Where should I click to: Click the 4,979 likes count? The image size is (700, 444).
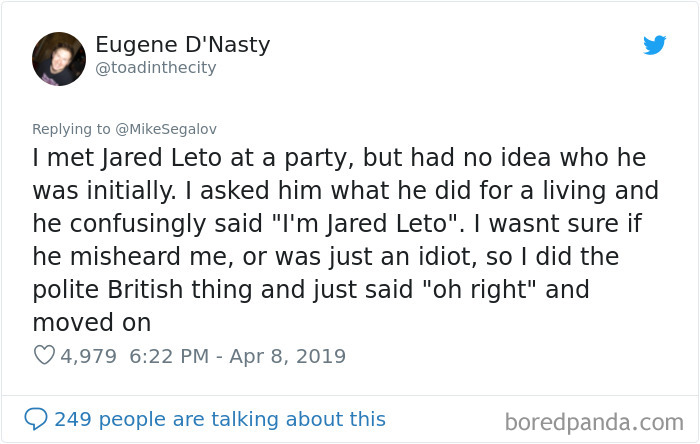coord(88,355)
